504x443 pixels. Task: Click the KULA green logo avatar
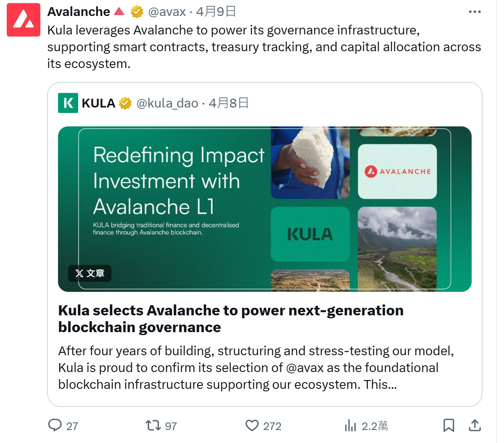point(68,103)
